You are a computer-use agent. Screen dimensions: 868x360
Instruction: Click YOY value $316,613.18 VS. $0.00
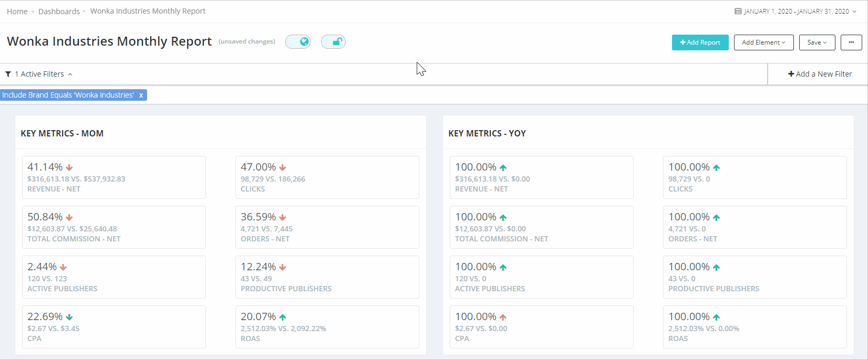[x=492, y=179]
